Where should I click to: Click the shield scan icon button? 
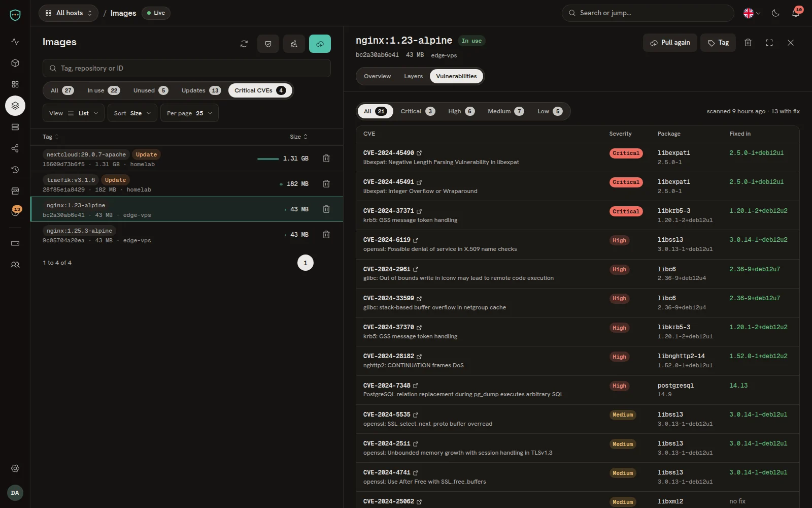point(268,44)
